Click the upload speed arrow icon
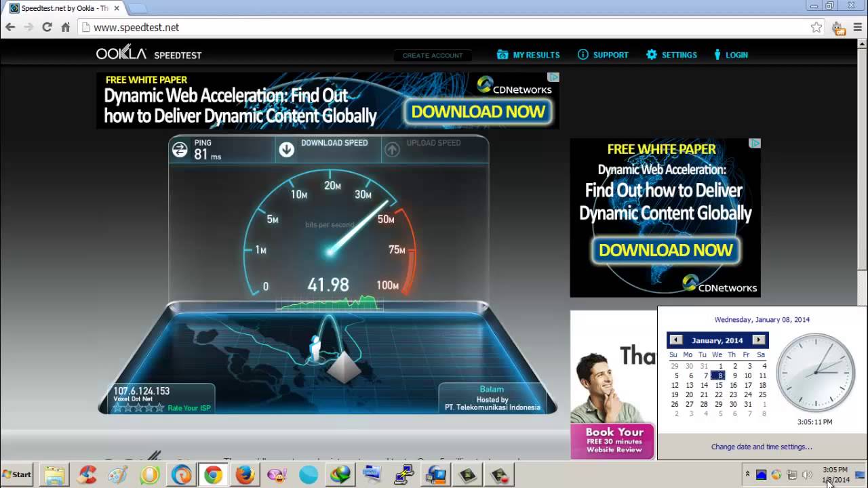The width and height of the screenshot is (868, 488). (392, 150)
